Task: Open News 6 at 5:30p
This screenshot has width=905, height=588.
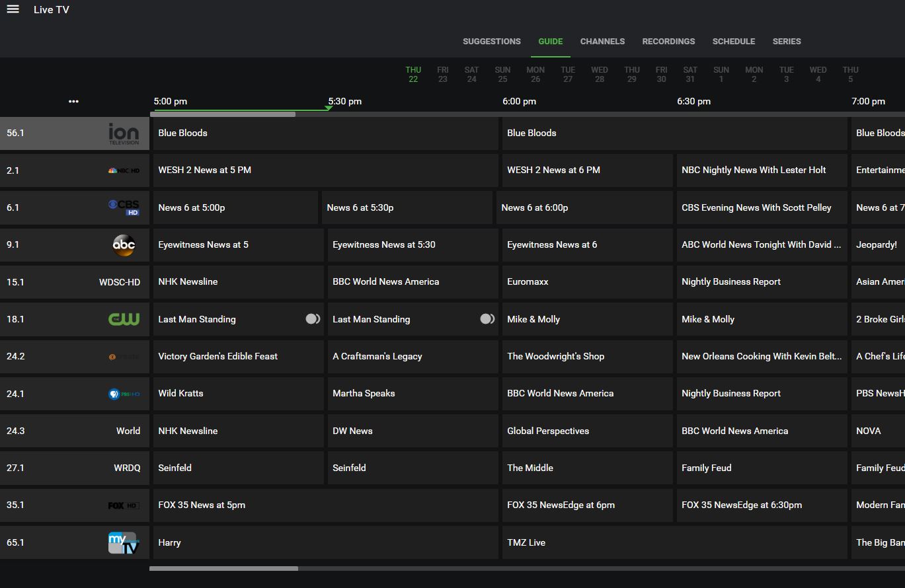Action: (x=407, y=207)
